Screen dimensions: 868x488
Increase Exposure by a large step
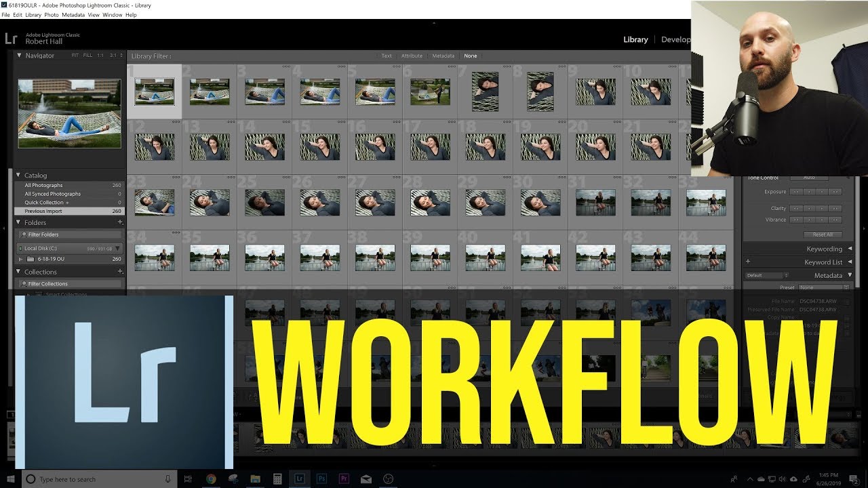pos(835,192)
